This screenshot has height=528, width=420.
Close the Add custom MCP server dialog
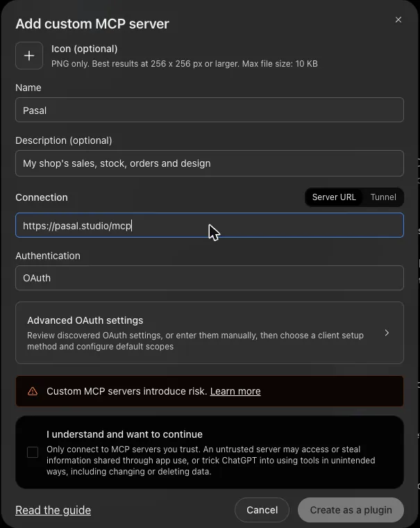coord(398,20)
